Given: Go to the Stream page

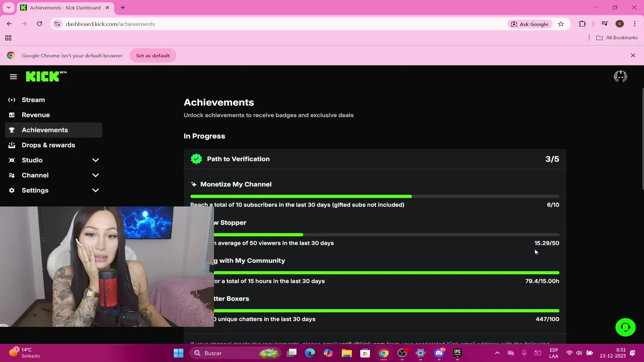Looking at the screenshot, I should point(33,100).
